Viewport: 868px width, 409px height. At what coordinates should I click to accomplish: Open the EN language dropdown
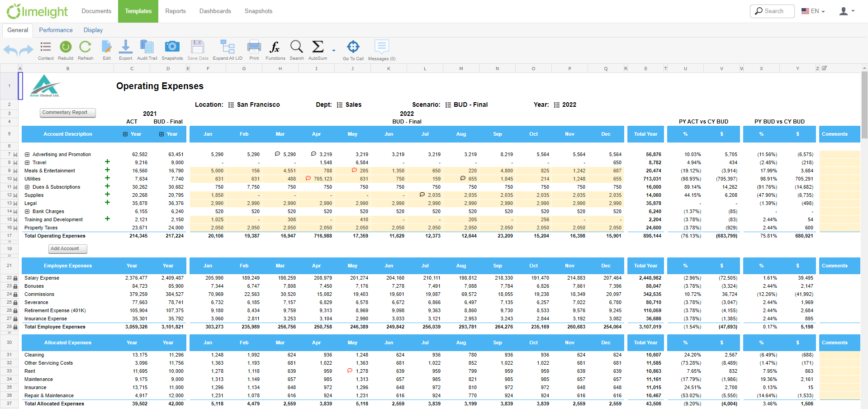[x=813, y=11]
